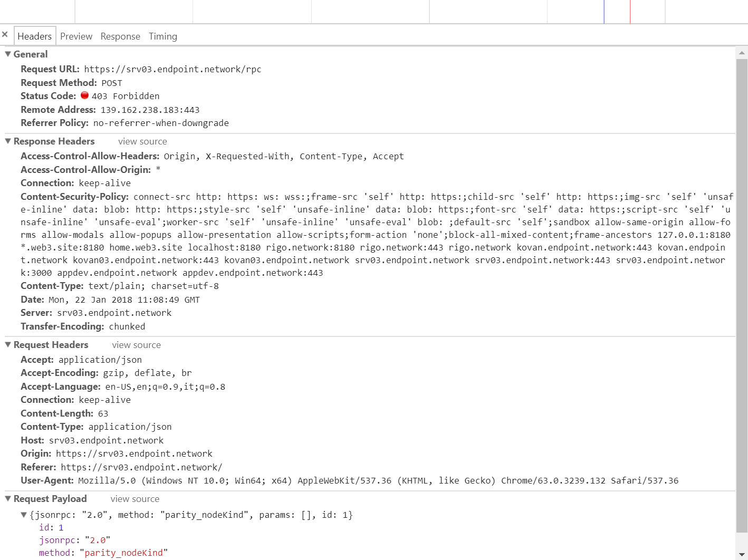Open the Timing tab
Screen dimensions: 748x560
click(x=163, y=36)
